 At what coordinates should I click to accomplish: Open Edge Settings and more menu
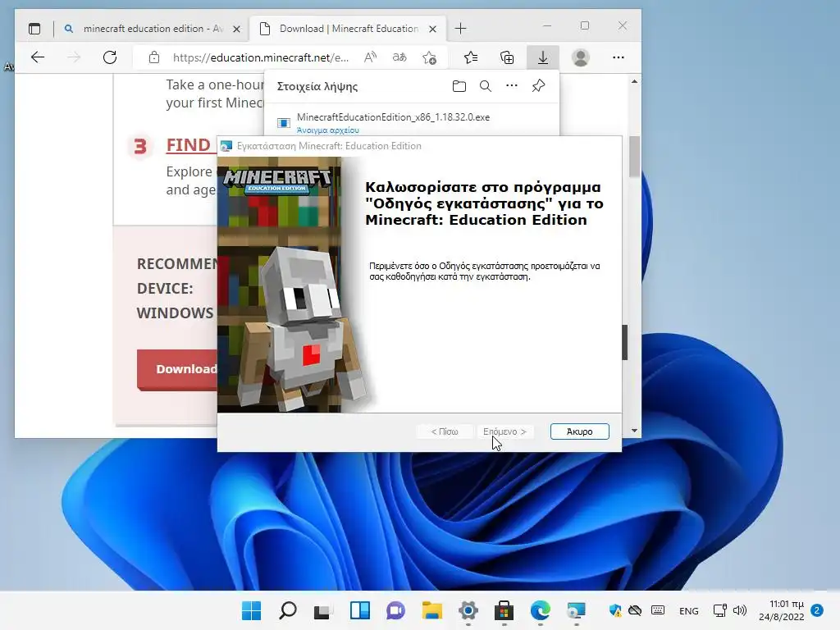pyautogui.click(x=619, y=57)
